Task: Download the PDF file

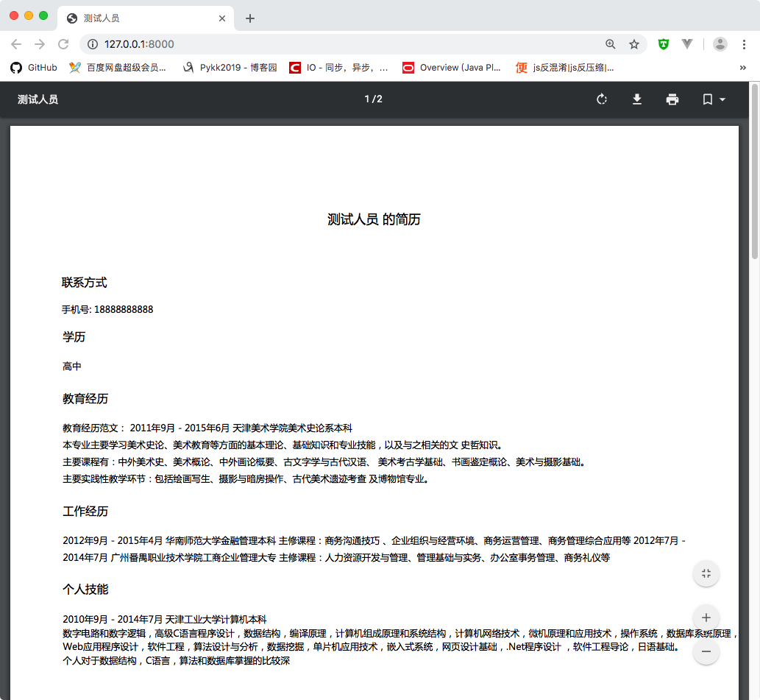Action: tap(637, 99)
